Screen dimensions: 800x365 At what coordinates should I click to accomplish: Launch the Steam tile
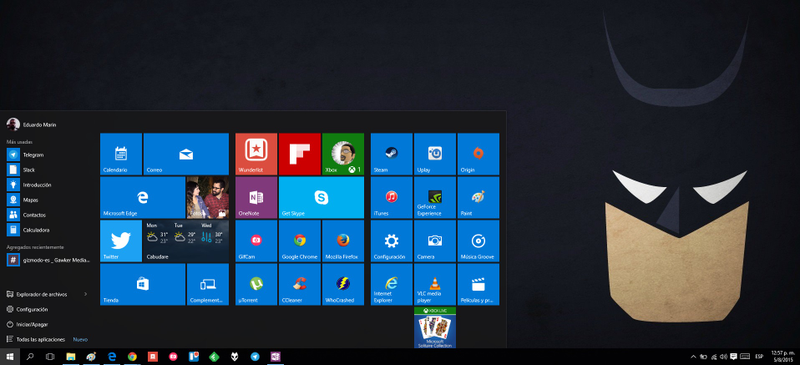(391, 154)
